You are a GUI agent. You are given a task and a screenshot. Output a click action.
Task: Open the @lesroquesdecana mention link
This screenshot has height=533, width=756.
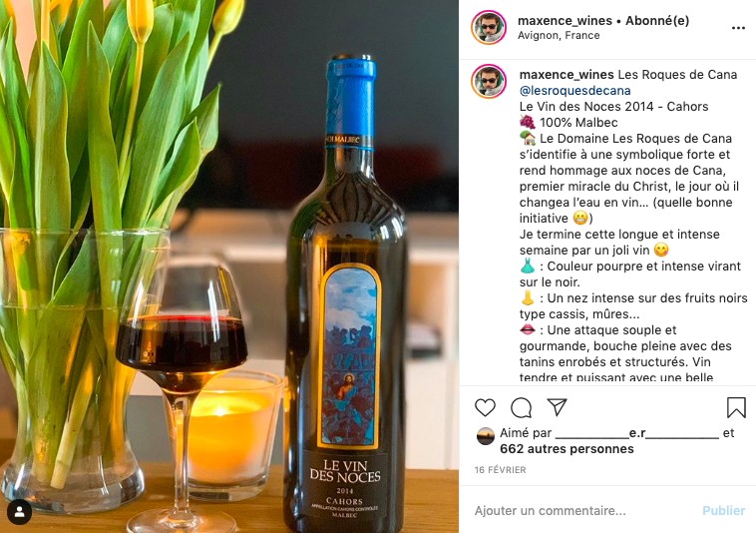pos(574,90)
